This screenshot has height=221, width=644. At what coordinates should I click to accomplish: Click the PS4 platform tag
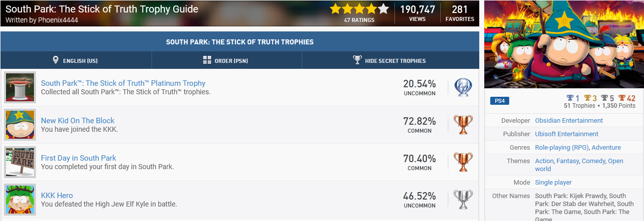pyautogui.click(x=500, y=101)
